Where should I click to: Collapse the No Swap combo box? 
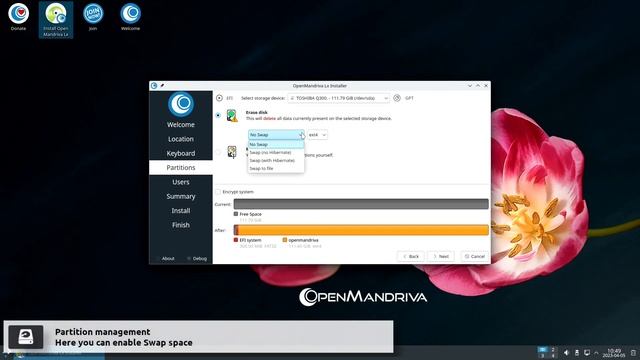(276, 135)
